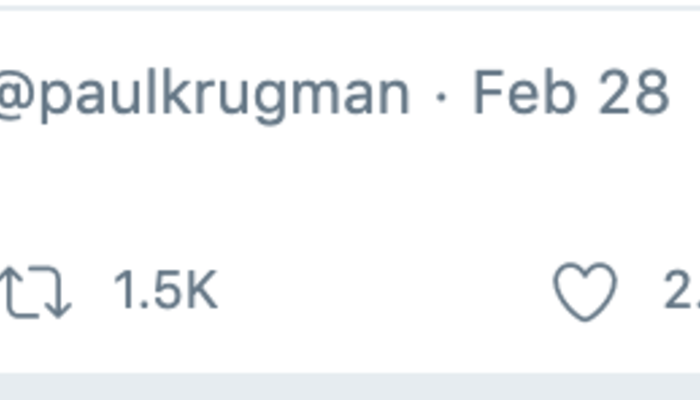700x400 pixels.
Task: Click the "@" symbol of the handle
Action: 16,95
